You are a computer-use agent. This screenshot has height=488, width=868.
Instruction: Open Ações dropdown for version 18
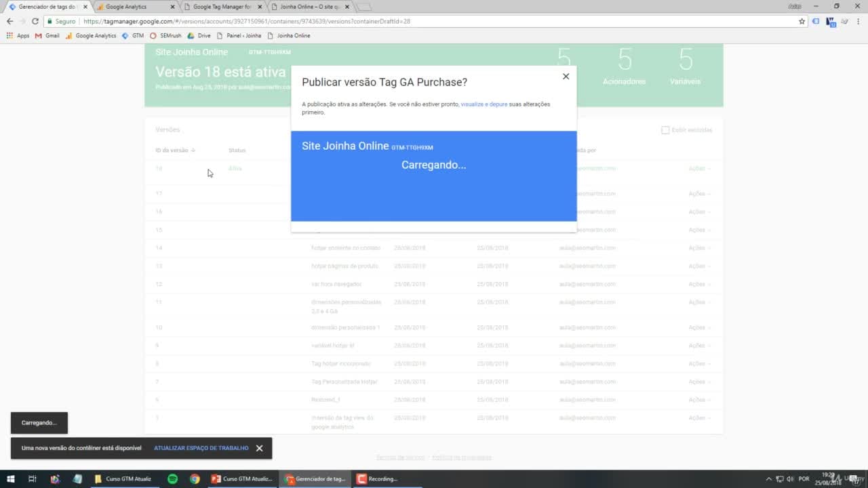(x=700, y=169)
